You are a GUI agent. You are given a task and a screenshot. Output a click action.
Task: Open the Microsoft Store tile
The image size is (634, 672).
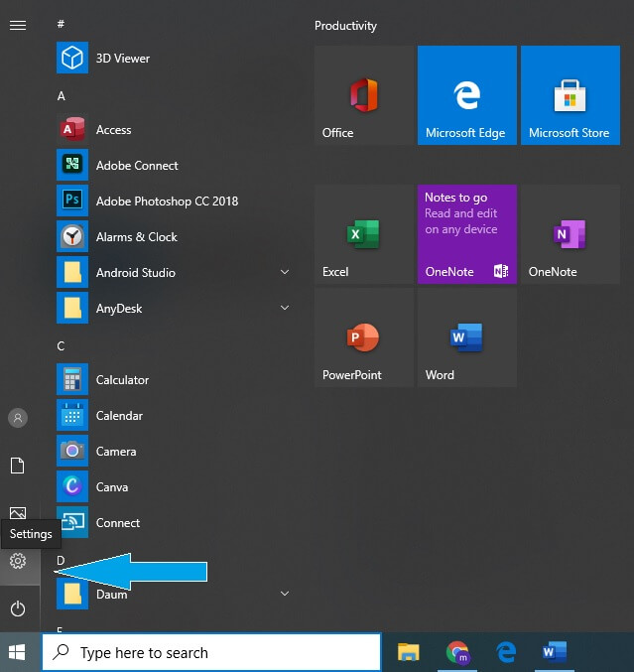(571, 95)
